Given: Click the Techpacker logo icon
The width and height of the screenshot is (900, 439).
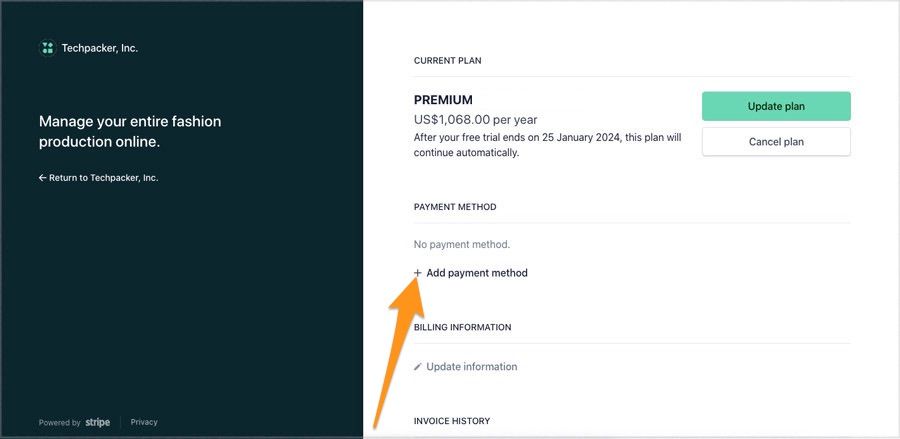Looking at the screenshot, I should 48,48.
